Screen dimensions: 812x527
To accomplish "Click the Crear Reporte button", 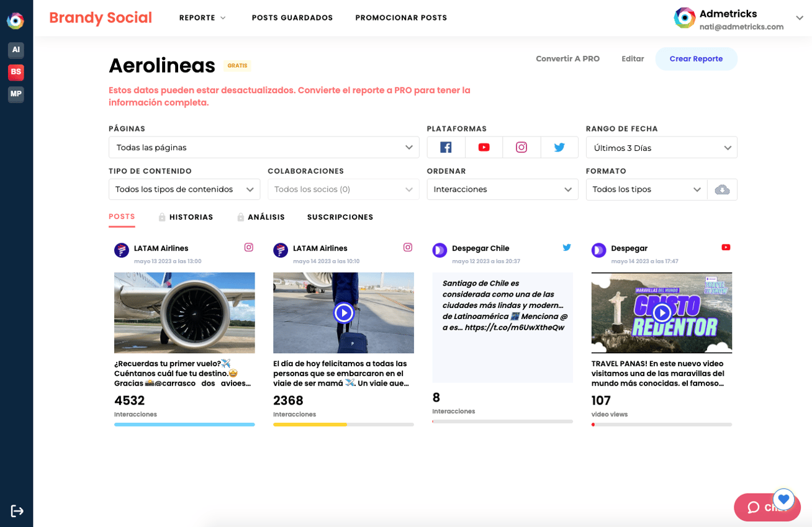I will tap(696, 59).
